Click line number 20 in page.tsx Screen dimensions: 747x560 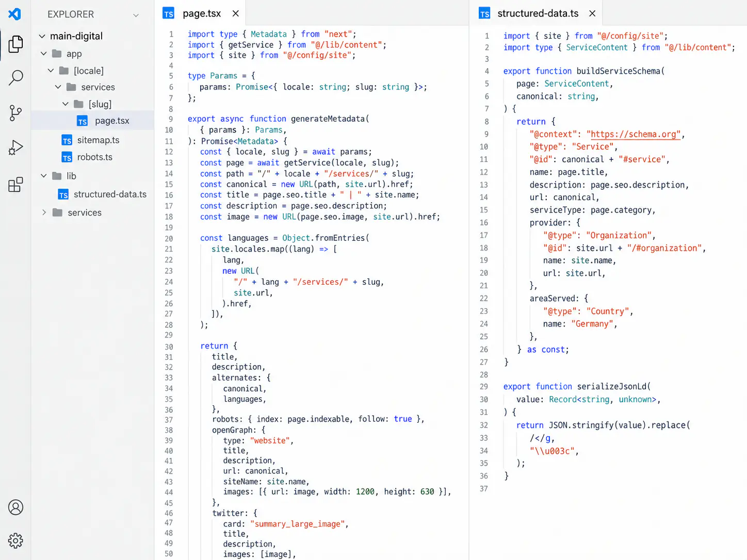[169, 239]
